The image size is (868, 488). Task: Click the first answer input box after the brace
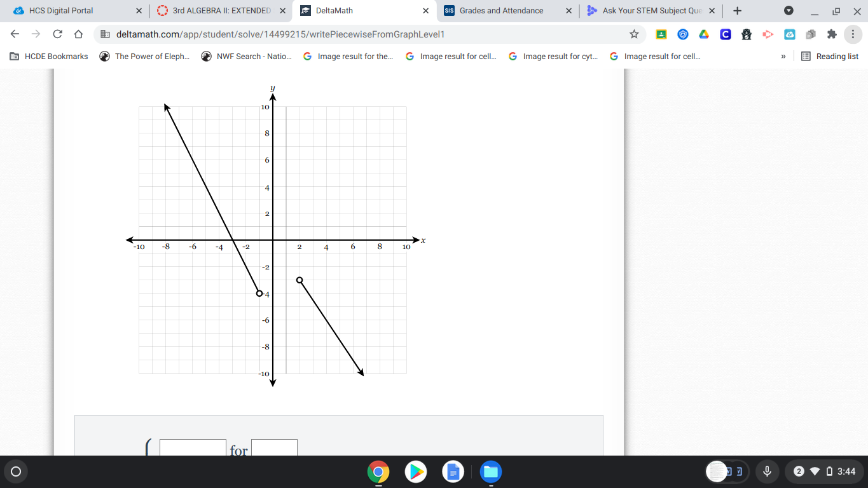click(x=193, y=449)
